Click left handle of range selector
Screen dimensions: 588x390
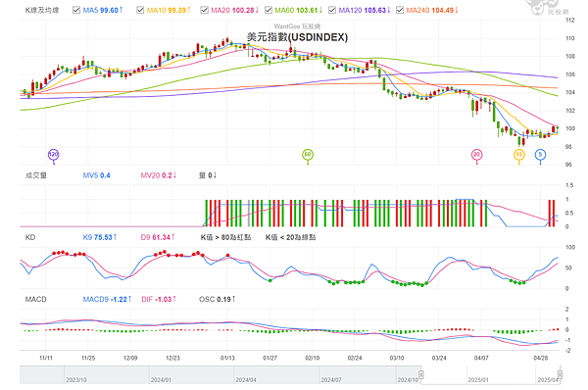click(x=421, y=374)
